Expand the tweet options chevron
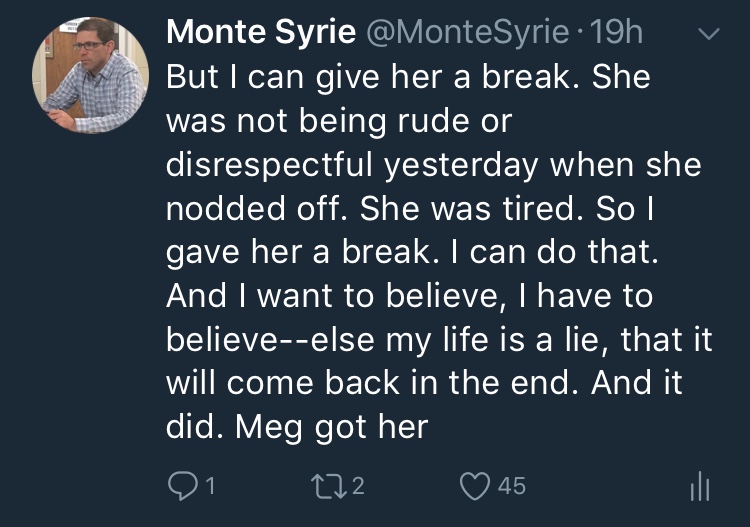 (707, 34)
